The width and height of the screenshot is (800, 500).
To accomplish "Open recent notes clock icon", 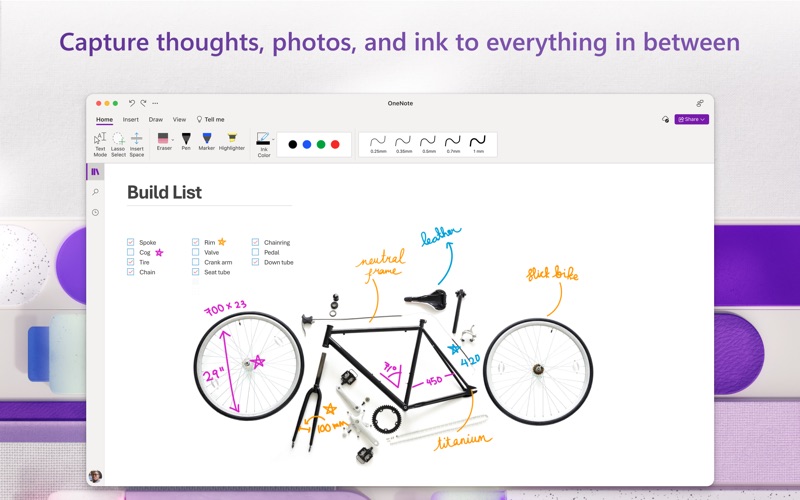I will [x=95, y=212].
